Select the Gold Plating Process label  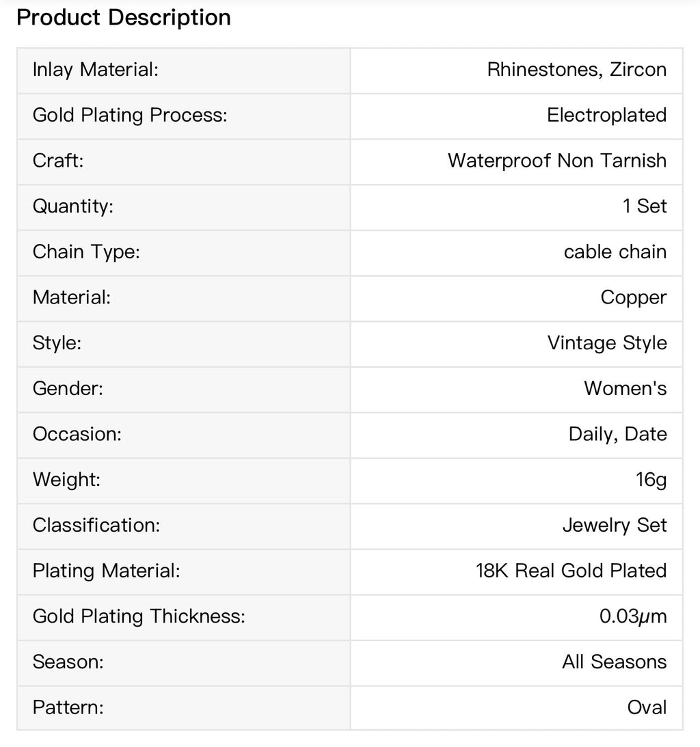coord(130,116)
